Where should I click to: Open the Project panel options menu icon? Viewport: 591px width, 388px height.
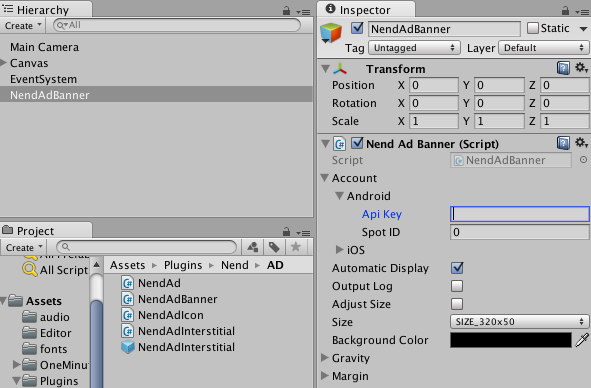point(303,233)
